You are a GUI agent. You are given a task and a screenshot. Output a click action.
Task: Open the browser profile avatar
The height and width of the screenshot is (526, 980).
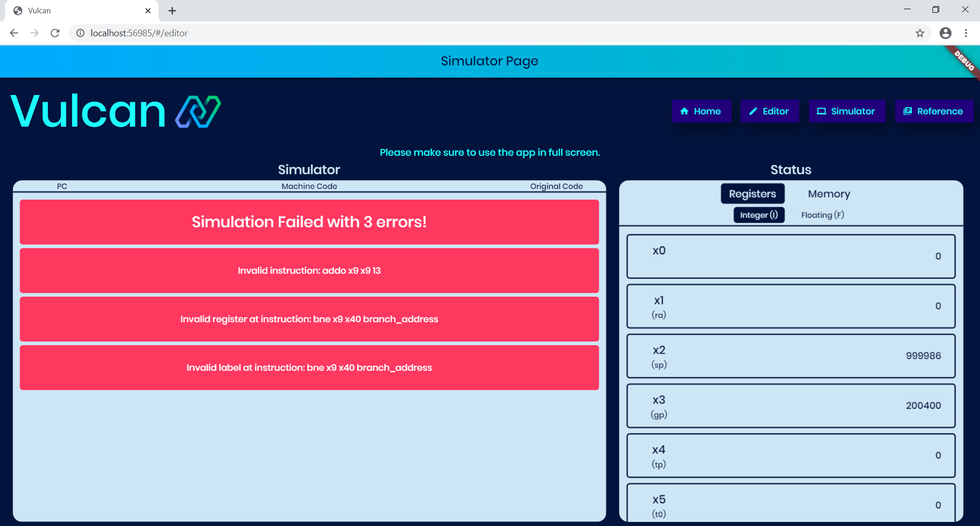click(x=945, y=33)
